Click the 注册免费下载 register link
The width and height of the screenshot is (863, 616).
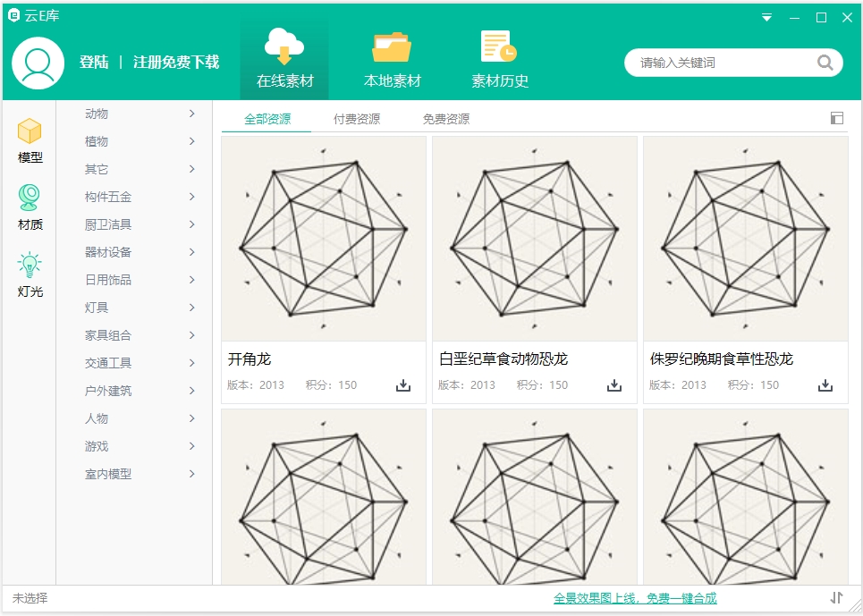[176, 63]
